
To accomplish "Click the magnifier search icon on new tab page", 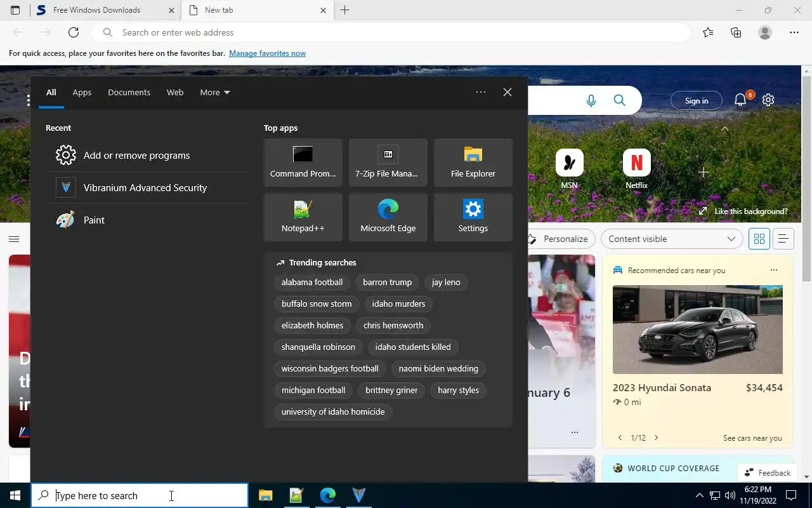I will click(620, 100).
